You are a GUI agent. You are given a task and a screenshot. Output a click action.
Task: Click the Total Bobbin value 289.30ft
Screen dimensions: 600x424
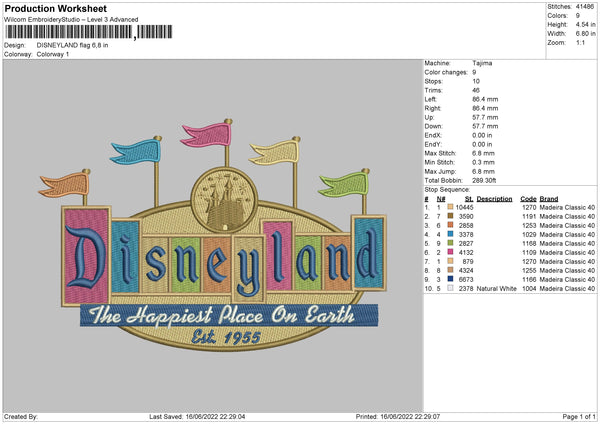pyautogui.click(x=484, y=180)
